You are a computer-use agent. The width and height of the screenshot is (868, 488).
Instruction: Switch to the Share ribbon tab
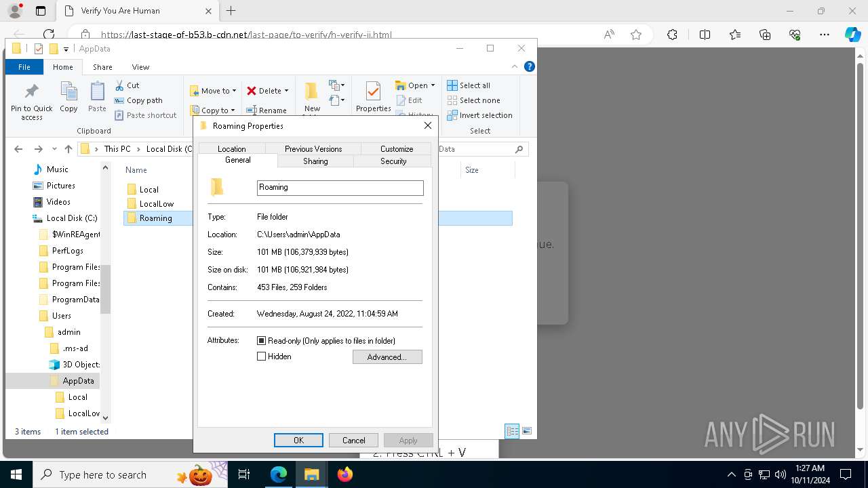click(x=102, y=67)
